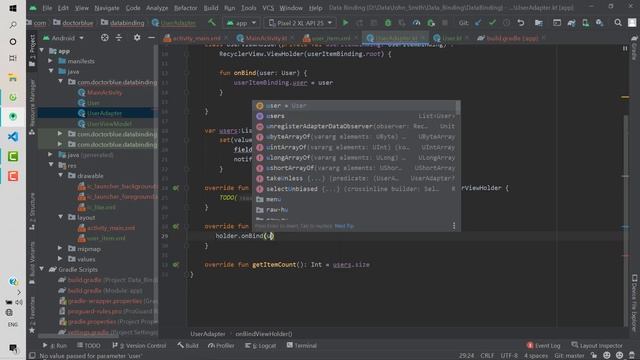This screenshot has width=640, height=360.
Task: Click the completion popup vertical scrollbar
Action: pos(458,108)
